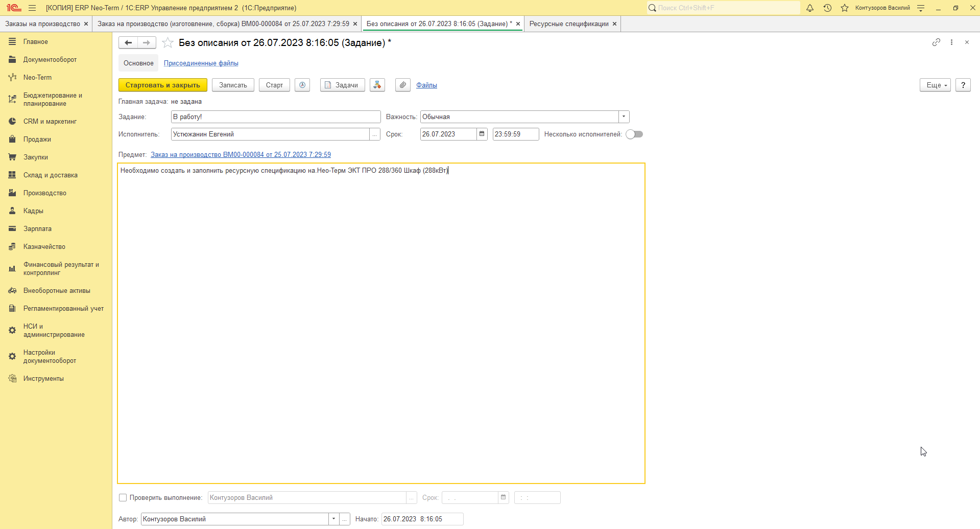The width and height of the screenshot is (980, 529).
Task: Switch to the Ресурсные спецификации tab
Action: [x=569, y=24]
